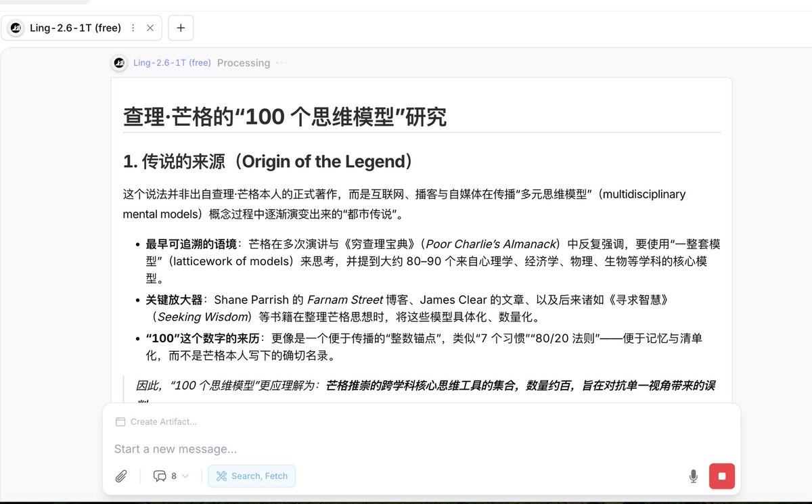Click italic text Seeking Wisdom
The image size is (812, 504).
click(x=204, y=317)
